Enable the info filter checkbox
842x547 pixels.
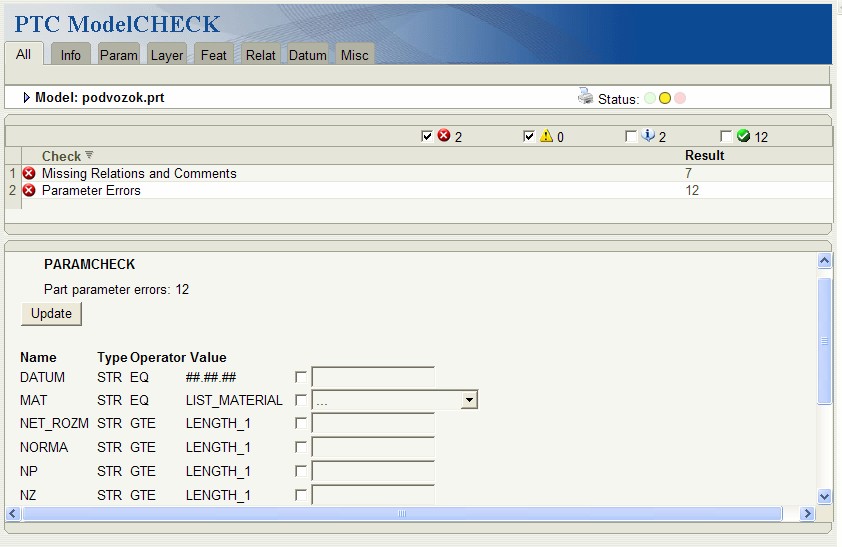point(631,136)
